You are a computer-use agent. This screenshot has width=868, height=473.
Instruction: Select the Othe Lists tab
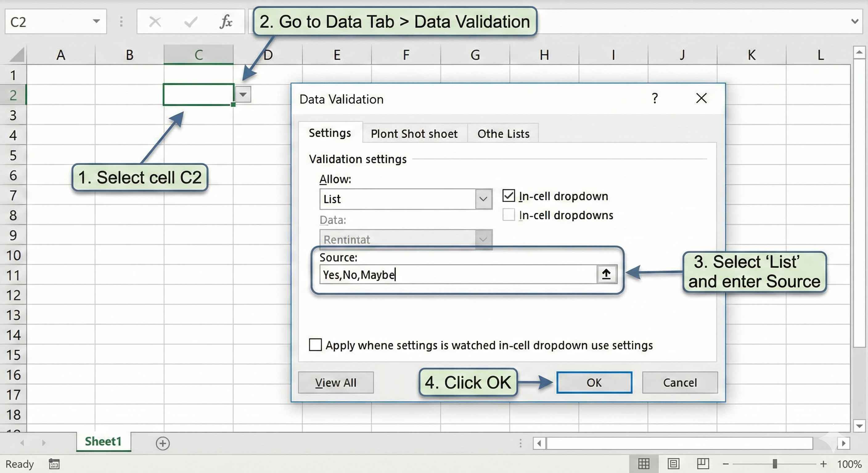(503, 133)
